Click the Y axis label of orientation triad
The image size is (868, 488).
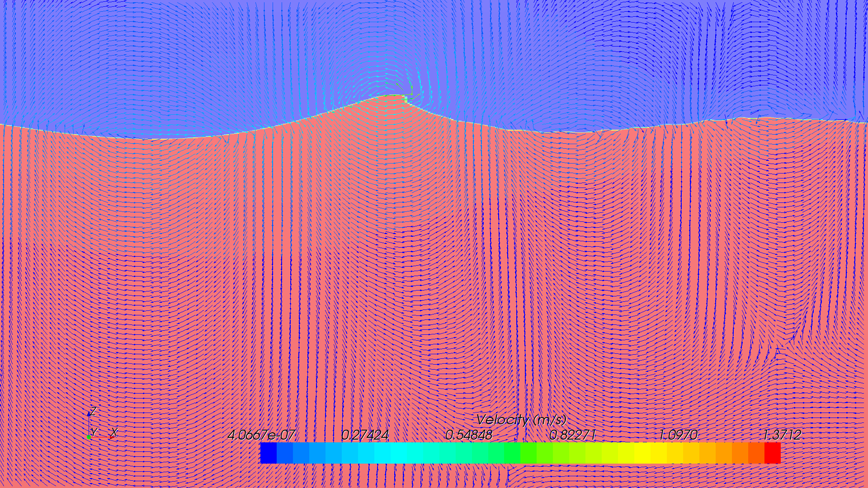click(x=94, y=432)
